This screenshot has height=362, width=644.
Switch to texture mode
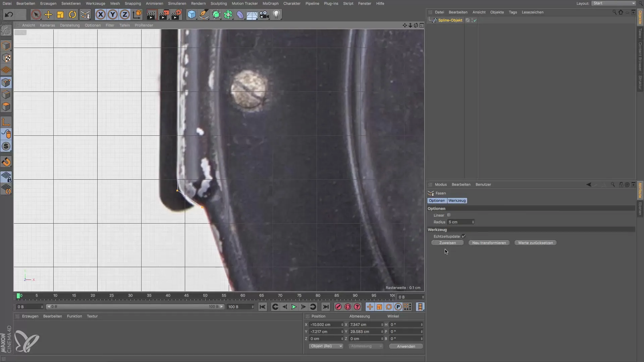pos(6,58)
